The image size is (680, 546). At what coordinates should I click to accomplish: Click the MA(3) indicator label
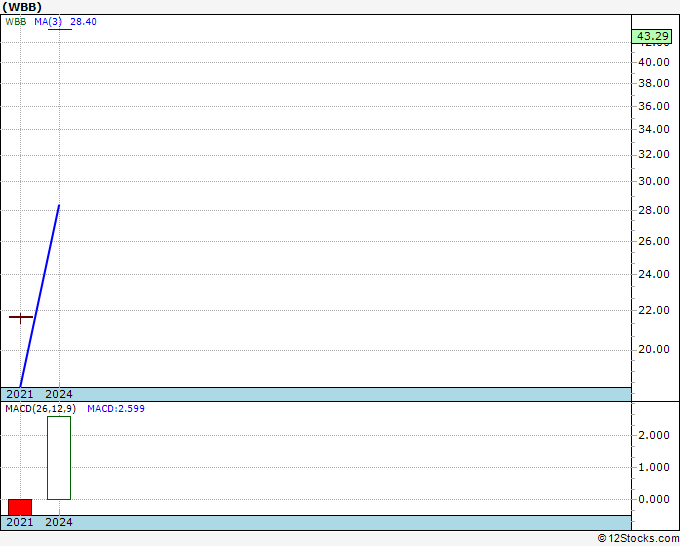pos(47,21)
